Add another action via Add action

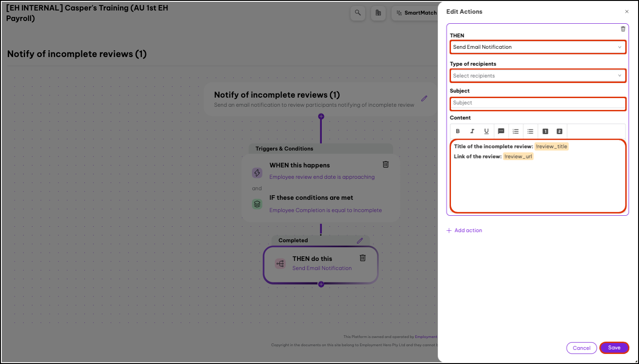(x=464, y=230)
